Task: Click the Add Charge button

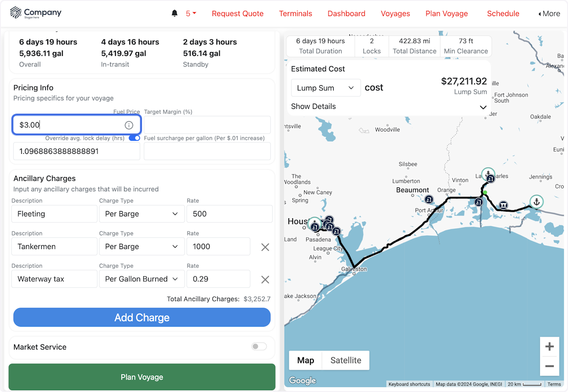Action: [x=142, y=318]
